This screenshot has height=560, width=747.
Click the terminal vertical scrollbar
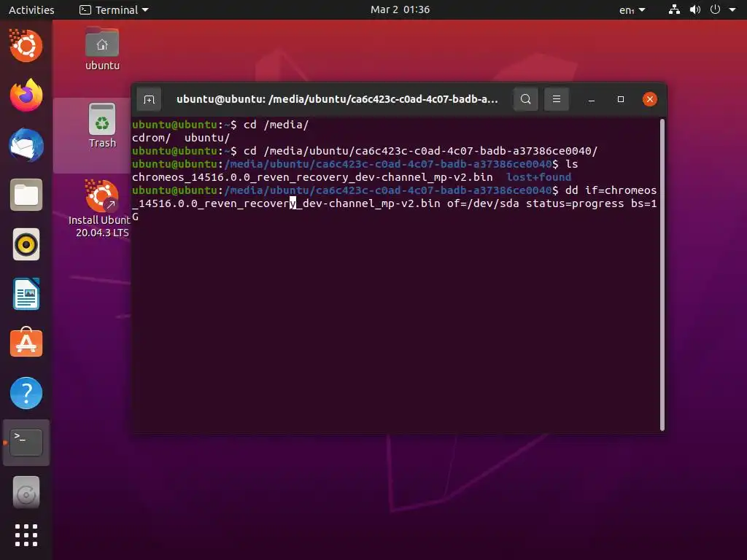[662, 275]
